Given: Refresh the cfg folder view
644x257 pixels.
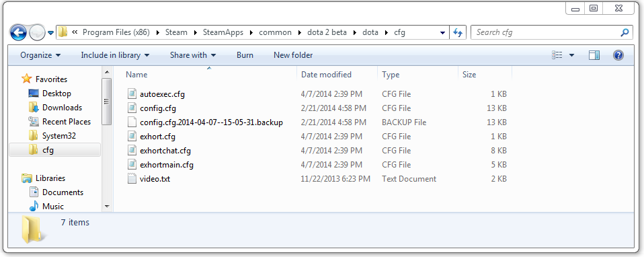Looking at the screenshot, I should tap(458, 32).
